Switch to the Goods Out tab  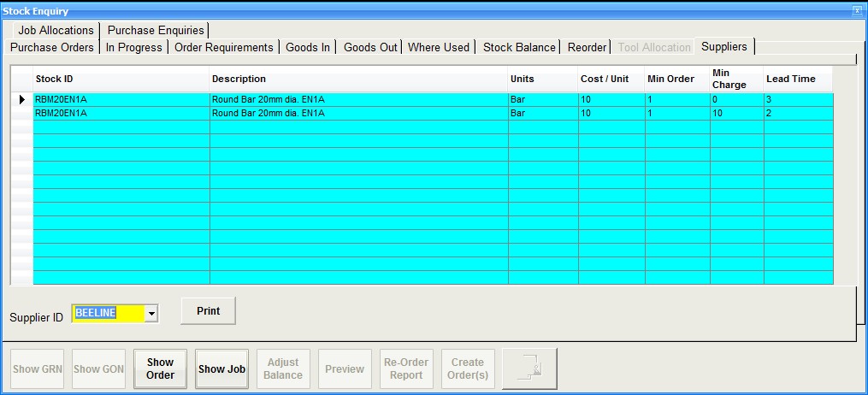tap(370, 47)
